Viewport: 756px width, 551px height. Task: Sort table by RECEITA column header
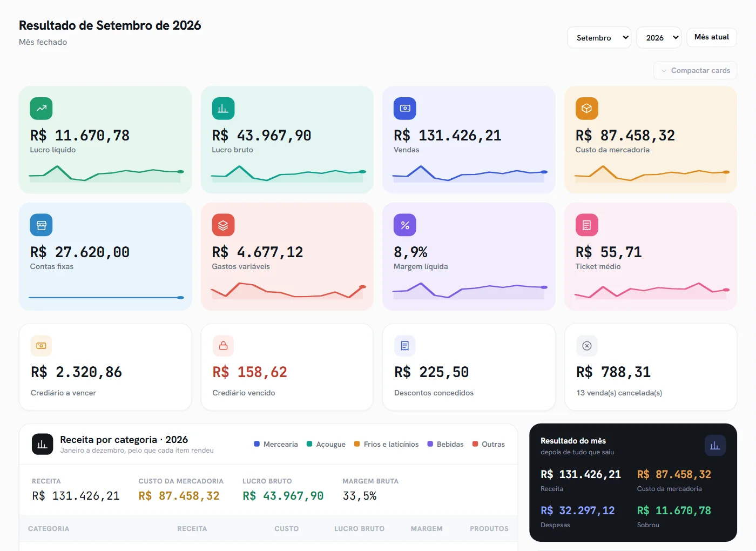pos(192,529)
